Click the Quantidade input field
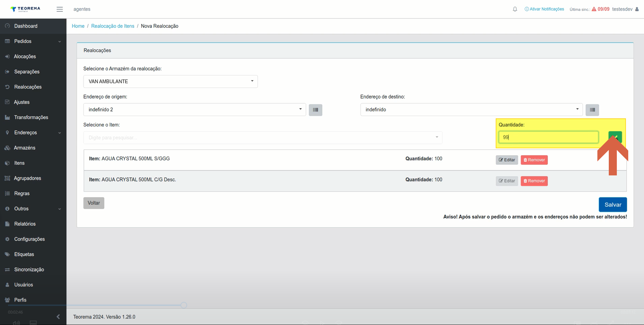The width and height of the screenshot is (644, 325). point(548,137)
